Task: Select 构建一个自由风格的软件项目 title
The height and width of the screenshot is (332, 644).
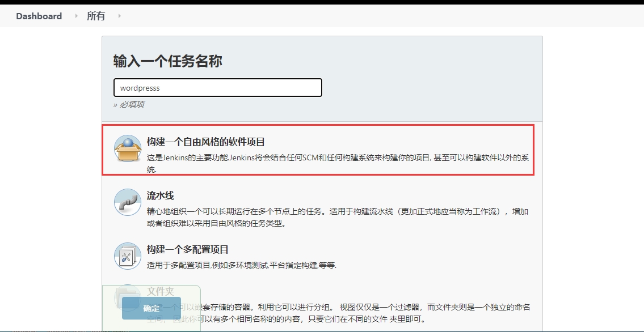Action: click(x=205, y=142)
